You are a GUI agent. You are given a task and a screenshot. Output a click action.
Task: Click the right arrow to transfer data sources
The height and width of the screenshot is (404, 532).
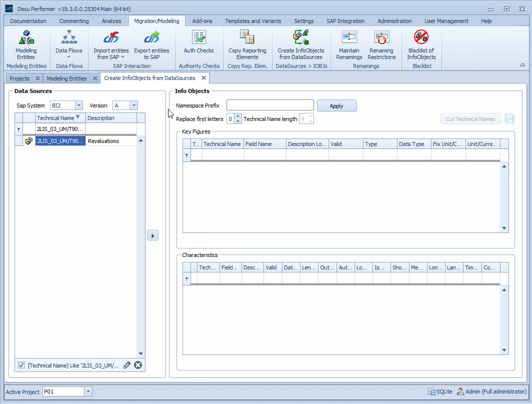(x=153, y=235)
